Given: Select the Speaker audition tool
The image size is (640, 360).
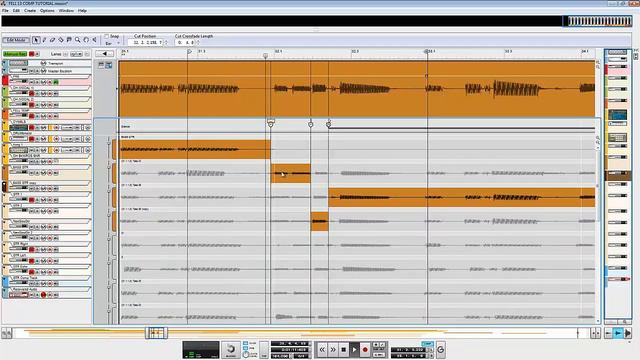Looking at the screenshot, I should coord(94,40).
